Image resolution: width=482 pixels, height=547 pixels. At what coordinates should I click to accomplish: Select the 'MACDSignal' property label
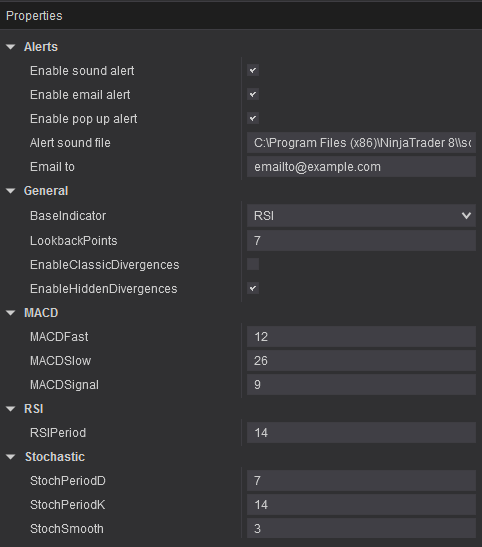[64, 385]
